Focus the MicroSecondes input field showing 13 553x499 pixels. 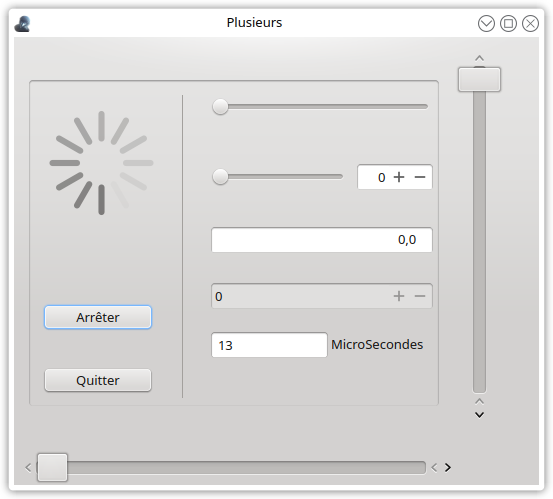tap(269, 345)
